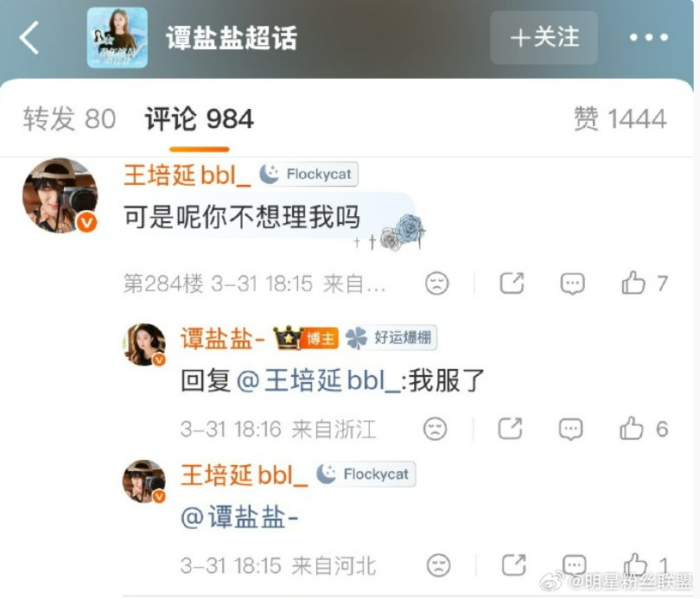Dislike the '我服了' reply with the sad face icon
700x599 pixels.
(436, 429)
